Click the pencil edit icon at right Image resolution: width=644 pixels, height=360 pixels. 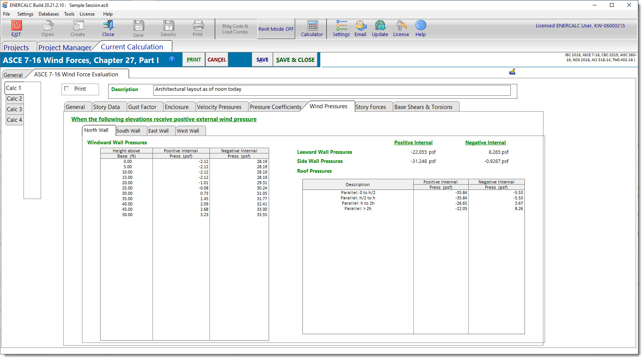[512, 71]
